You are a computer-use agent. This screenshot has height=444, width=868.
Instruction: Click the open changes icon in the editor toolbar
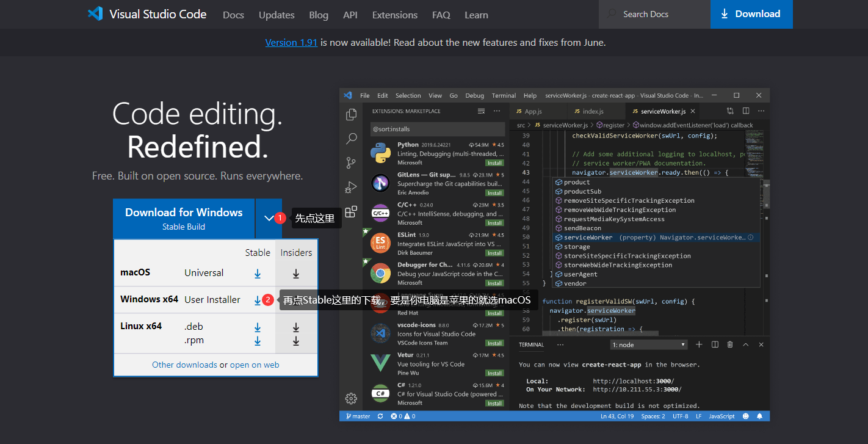click(x=730, y=111)
